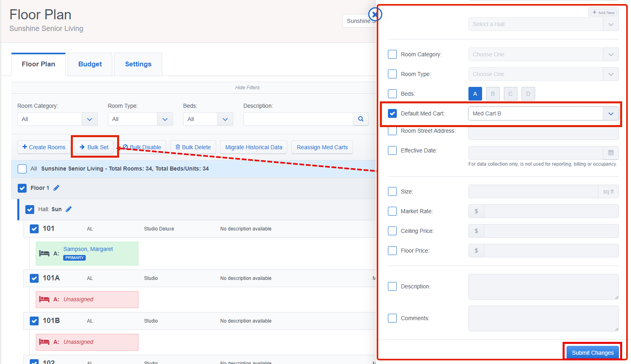Click the Ceiling Price input field
This screenshot has height=364, width=631.
tap(551, 231)
